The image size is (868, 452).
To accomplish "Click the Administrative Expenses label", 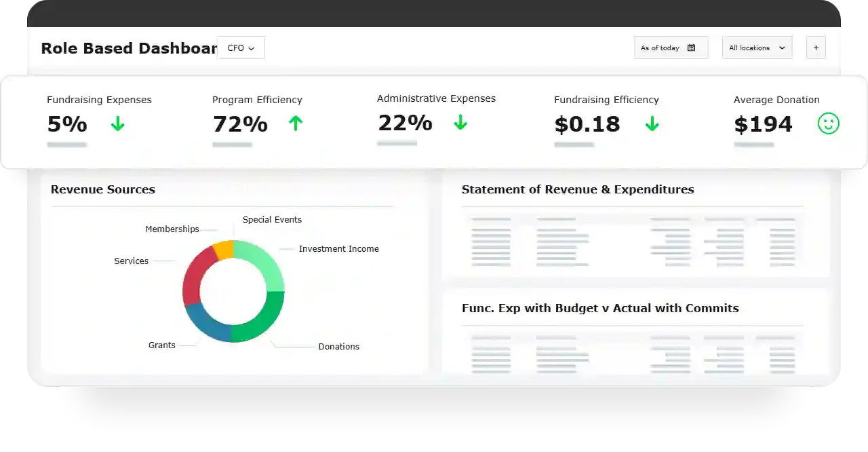I will [436, 98].
